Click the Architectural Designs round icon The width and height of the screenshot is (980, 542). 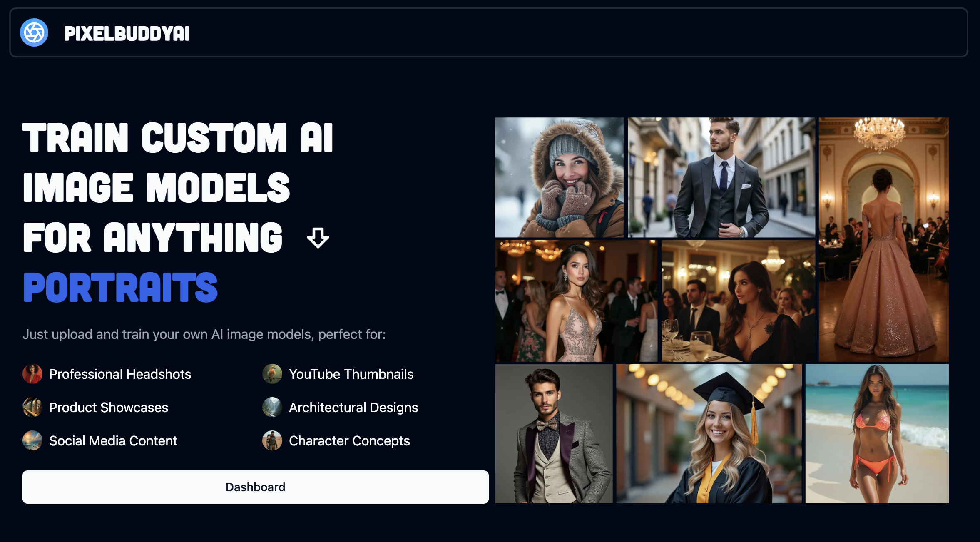click(272, 407)
